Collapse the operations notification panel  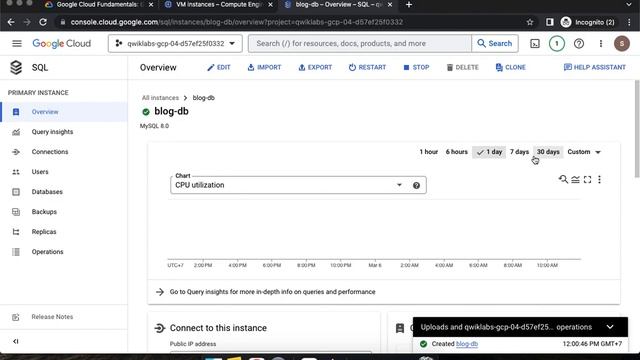(610, 327)
